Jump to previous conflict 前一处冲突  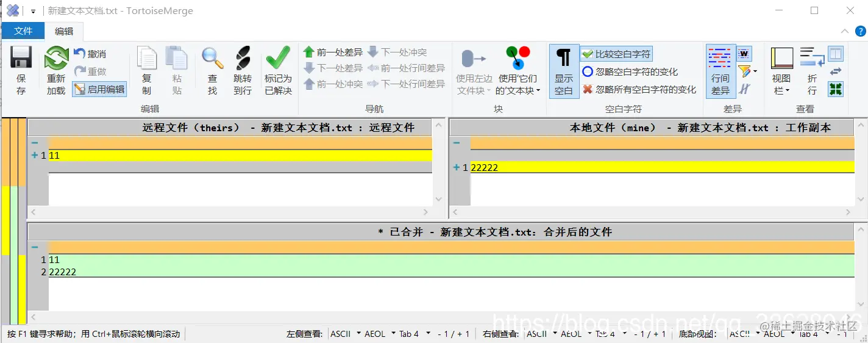click(x=333, y=84)
